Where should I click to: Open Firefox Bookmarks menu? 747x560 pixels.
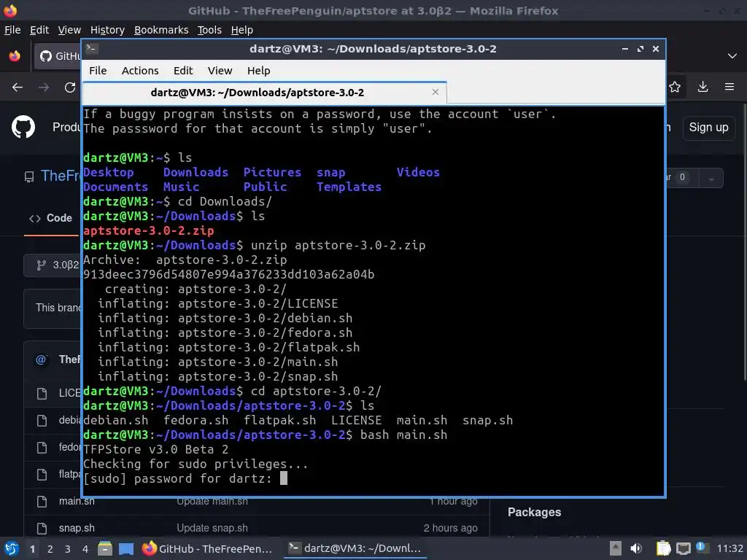tap(161, 30)
